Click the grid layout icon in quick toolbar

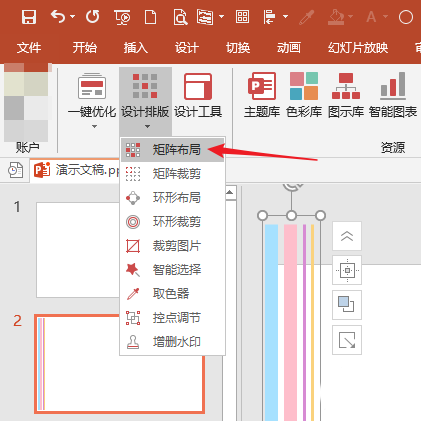pyautogui.click(x=242, y=16)
